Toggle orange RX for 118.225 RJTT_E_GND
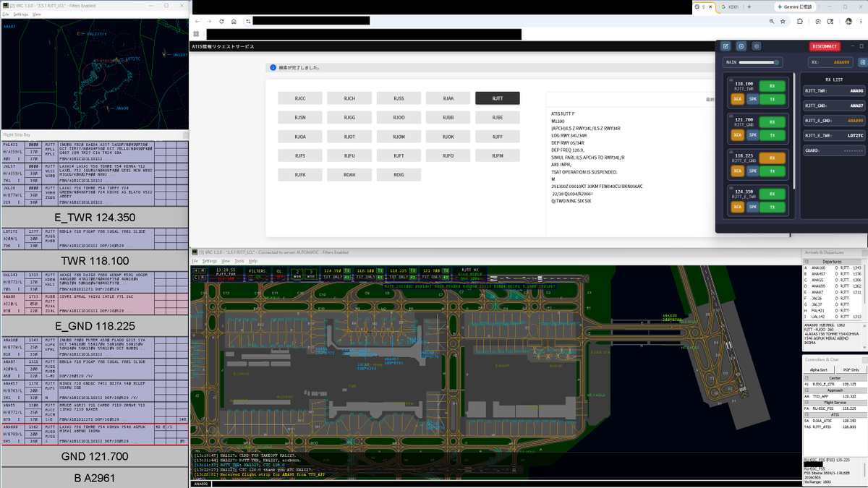The image size is (868, 488). (x=773, y=158)
